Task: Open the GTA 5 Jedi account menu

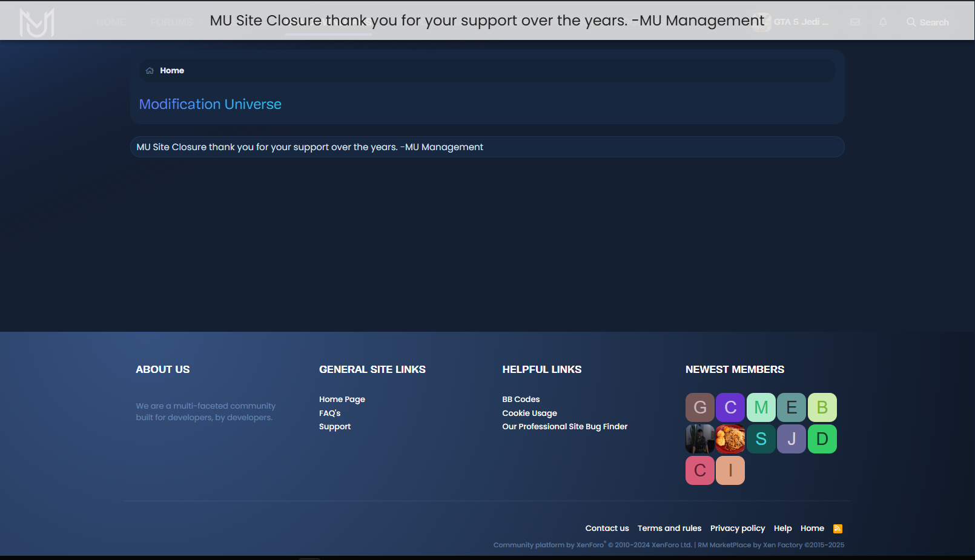Action: click(x=790, y=22)
